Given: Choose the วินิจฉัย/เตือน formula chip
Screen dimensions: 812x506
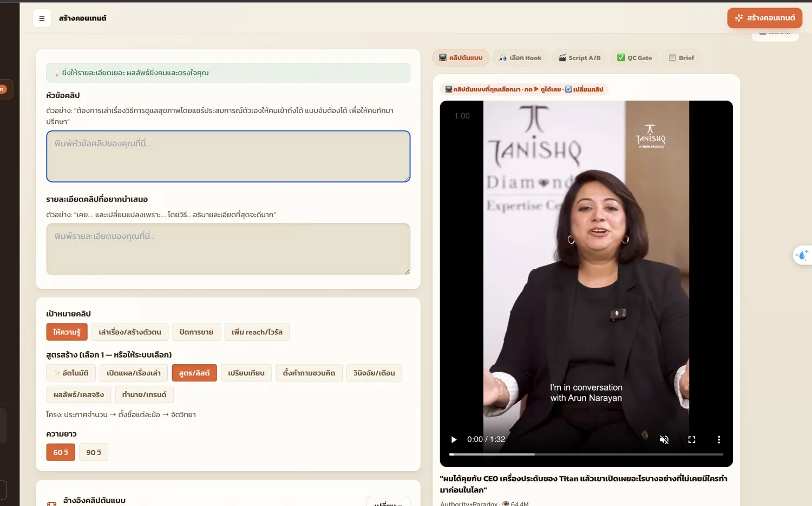Looking at the screenshot, I should (374, 373).
